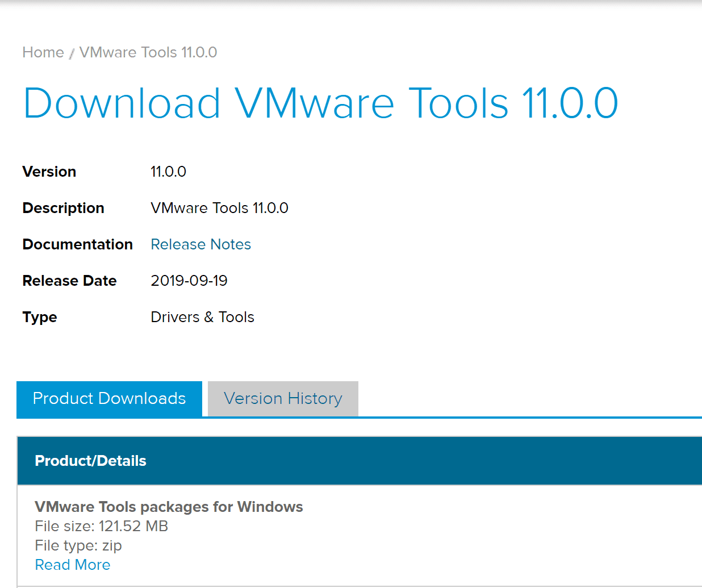Image resolution: width=702 pixels, height=588 pixels.
Task: Select the Version row label
Action: coord(49,172)
